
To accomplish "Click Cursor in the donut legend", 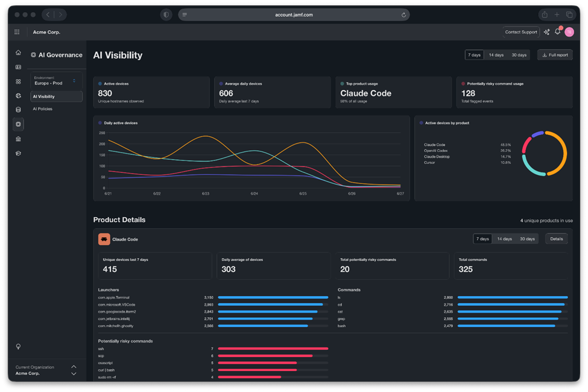I will (429, 163).
